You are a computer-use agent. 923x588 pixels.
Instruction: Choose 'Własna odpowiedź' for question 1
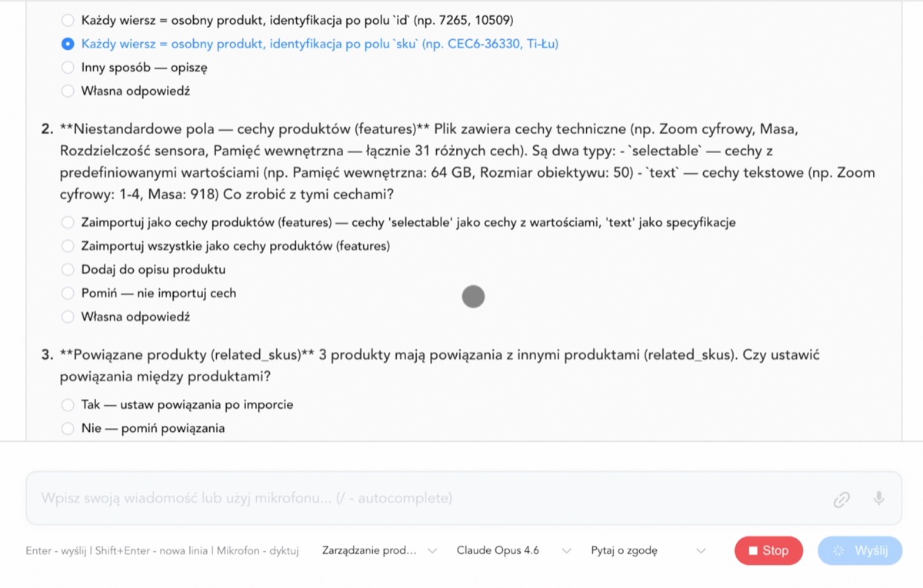click(67, 91)
